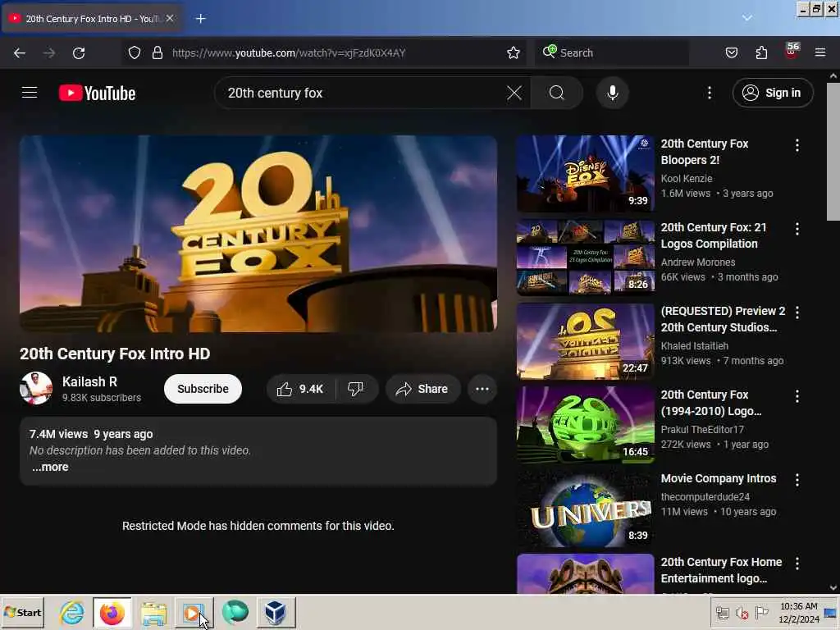
Task: Open options for Fox Home Entertainment logo video
Action: point(797,564)
